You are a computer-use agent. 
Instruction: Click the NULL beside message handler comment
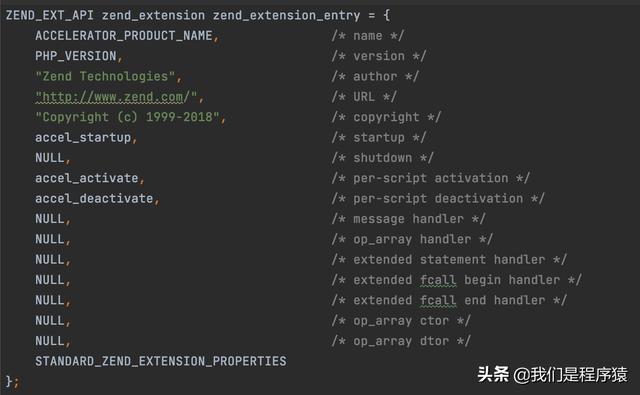click(x=50, y=219)
